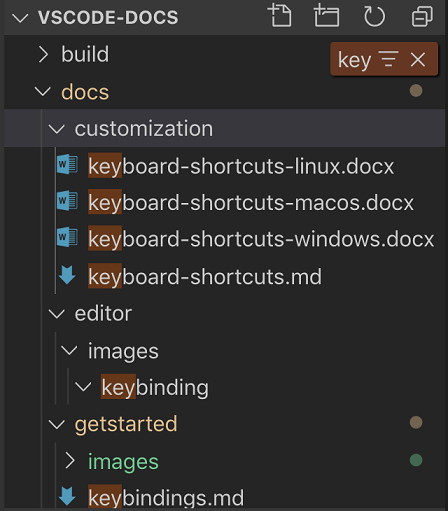The height and width of the screenshot is (511, 448).
Task: Open keyboard-shortcuts-windows.docx file
Action: click(x=261, y=239)
